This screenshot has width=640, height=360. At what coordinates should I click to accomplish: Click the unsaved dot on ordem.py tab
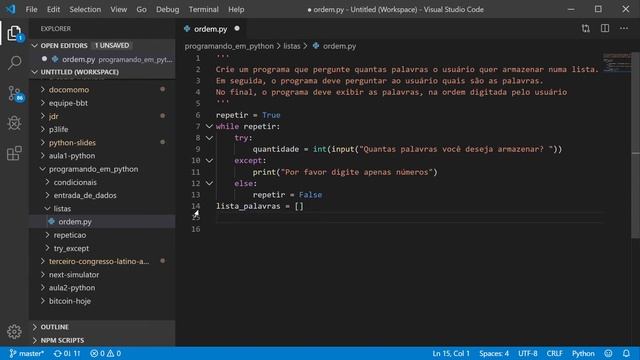(x=237, y=29)
